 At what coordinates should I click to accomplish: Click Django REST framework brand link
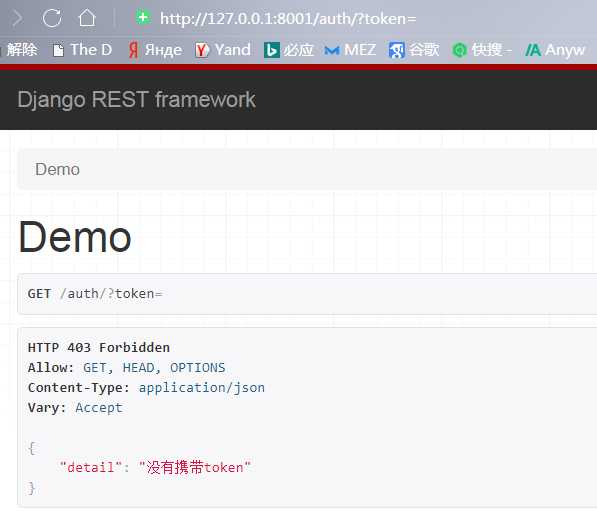[136, 100]
